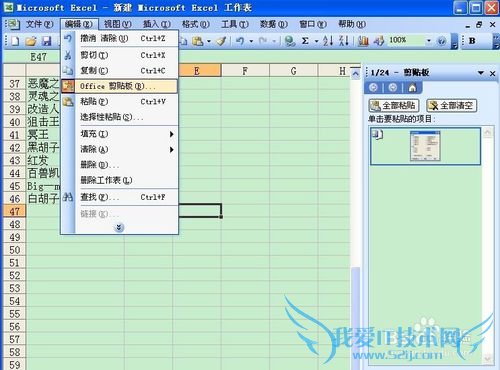The image size is (500, 370).
Task: Open the 窗口 menu
Action: [313, 24]
